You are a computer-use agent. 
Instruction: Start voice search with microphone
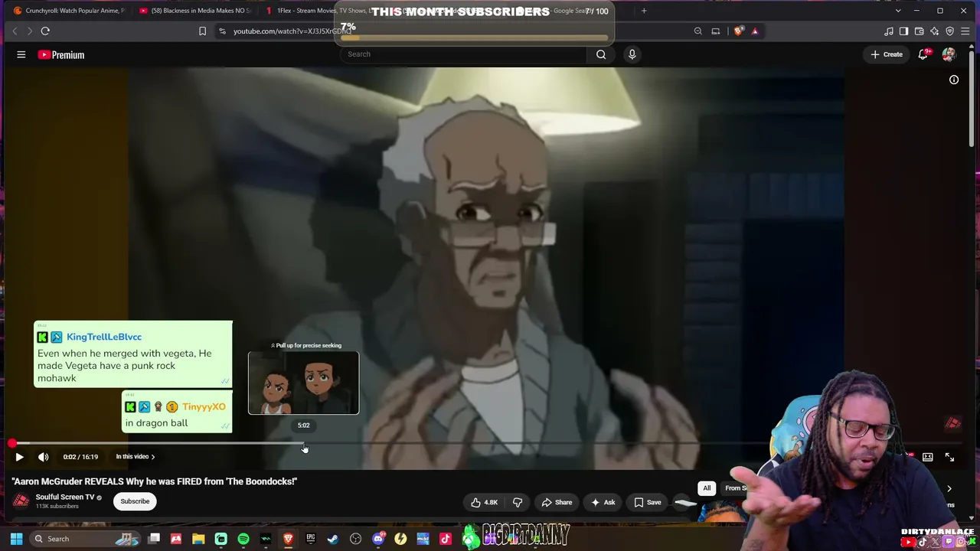pyautogui.click(x=632, y=54)
